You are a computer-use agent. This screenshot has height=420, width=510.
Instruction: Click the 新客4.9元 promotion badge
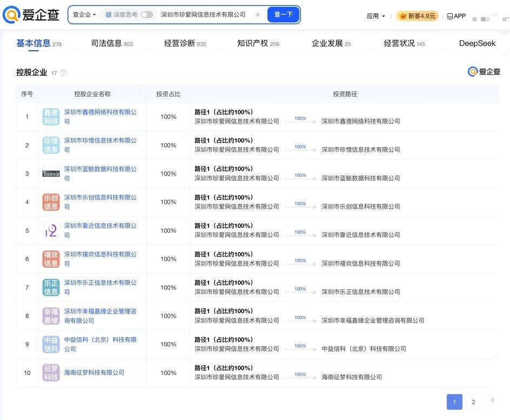[417, 16]
